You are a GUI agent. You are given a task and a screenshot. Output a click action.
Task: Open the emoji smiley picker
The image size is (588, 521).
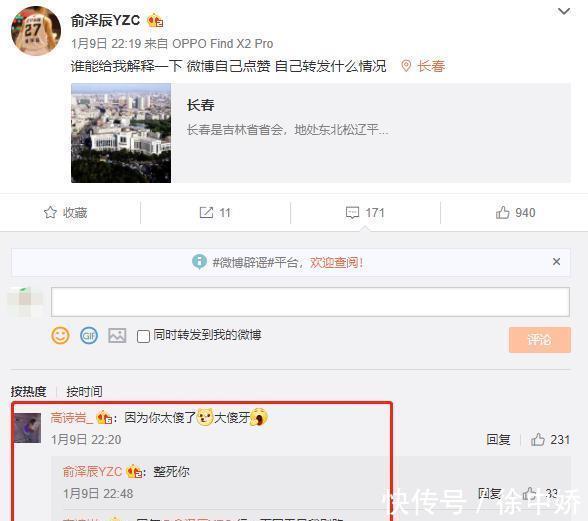coord(60,335)
